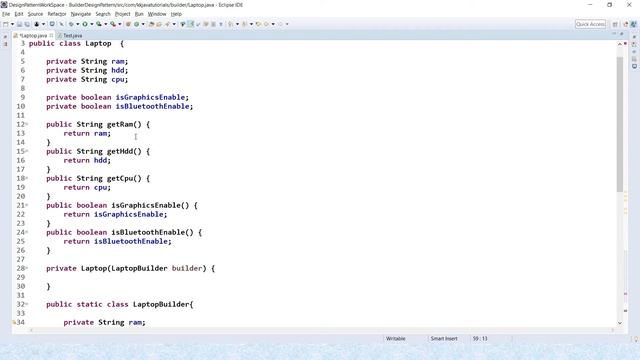Collapse the getHdd() method fold marker
Image resolution: width=640 pixels, height=360 pixels.
coord(27,151)
